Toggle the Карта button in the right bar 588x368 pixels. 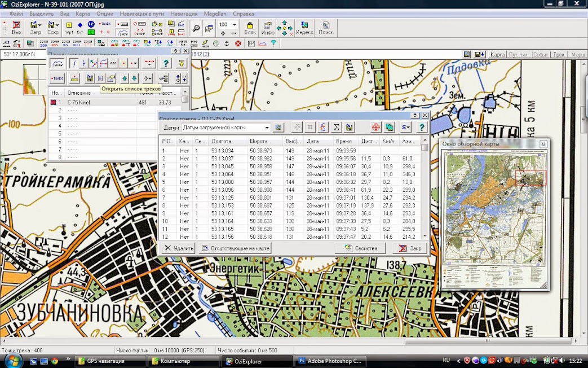pos(497,55)
